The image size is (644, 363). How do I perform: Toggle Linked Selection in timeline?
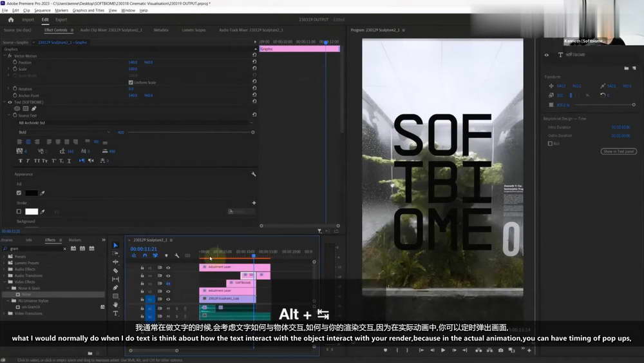[155, 256]
